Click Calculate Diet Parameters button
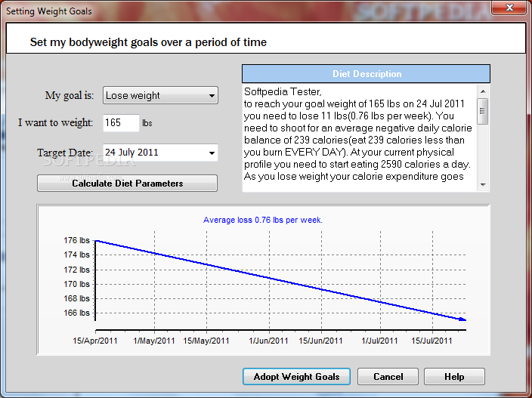532x398 pixels. click(127, 184)
